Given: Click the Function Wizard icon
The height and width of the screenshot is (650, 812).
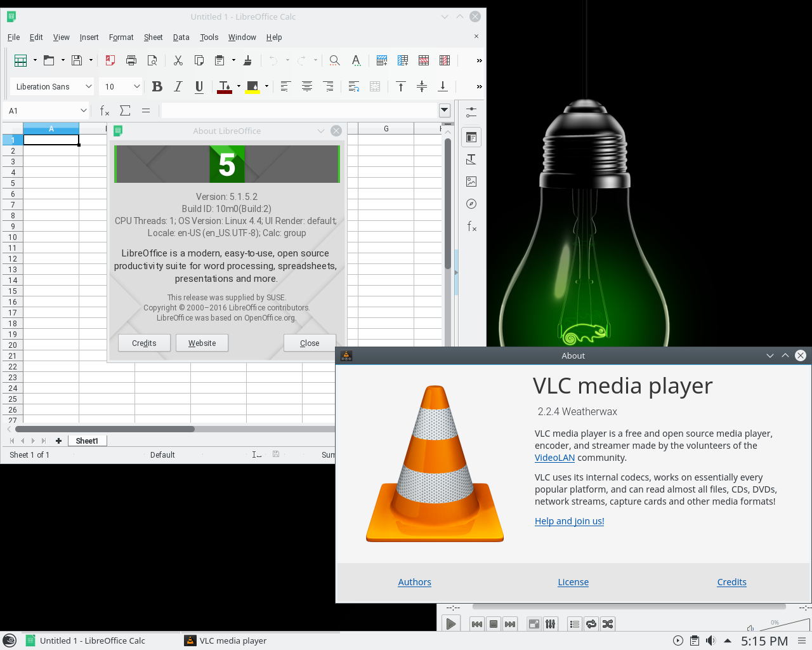Looking at the screenshot, I should coord(105,110).
